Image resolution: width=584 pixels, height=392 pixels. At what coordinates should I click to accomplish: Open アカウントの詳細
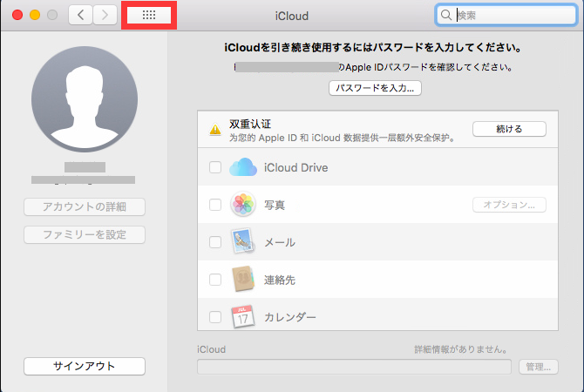coord(85,206)
